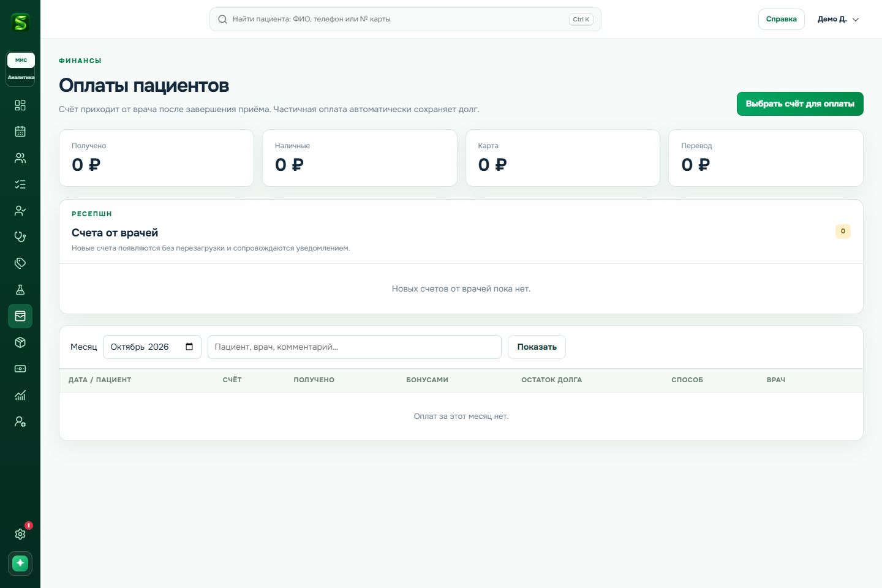Open settings gear with red alert badge
The image size is (882, 588).
20,534
